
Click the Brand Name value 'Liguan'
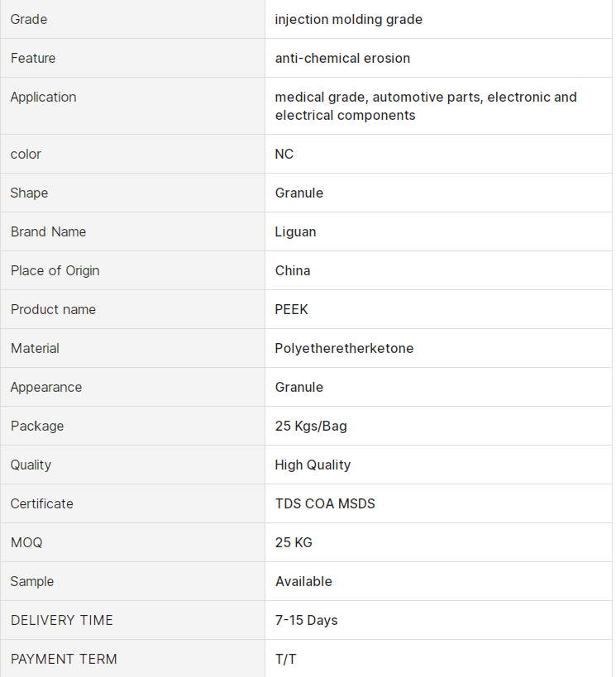[295, 231]
